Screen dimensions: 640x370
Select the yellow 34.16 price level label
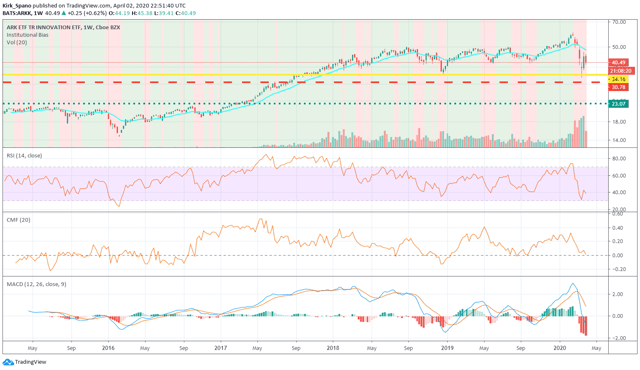click(619, 79)
